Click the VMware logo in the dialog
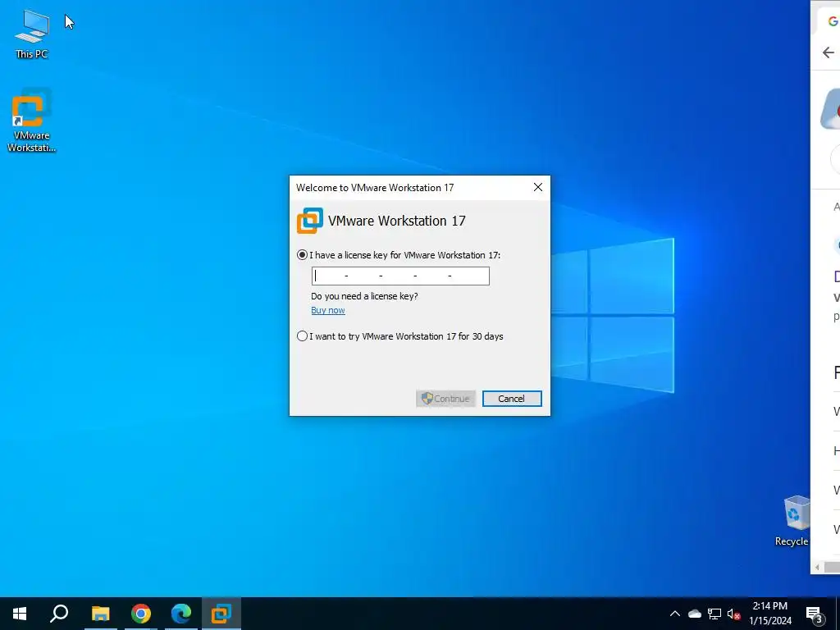The height and width of the screenshot is (630, 840). (x=309, y=221)
